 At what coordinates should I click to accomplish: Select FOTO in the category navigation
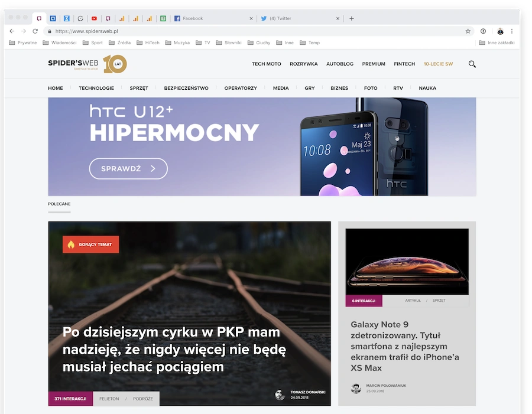pos(371,88)
